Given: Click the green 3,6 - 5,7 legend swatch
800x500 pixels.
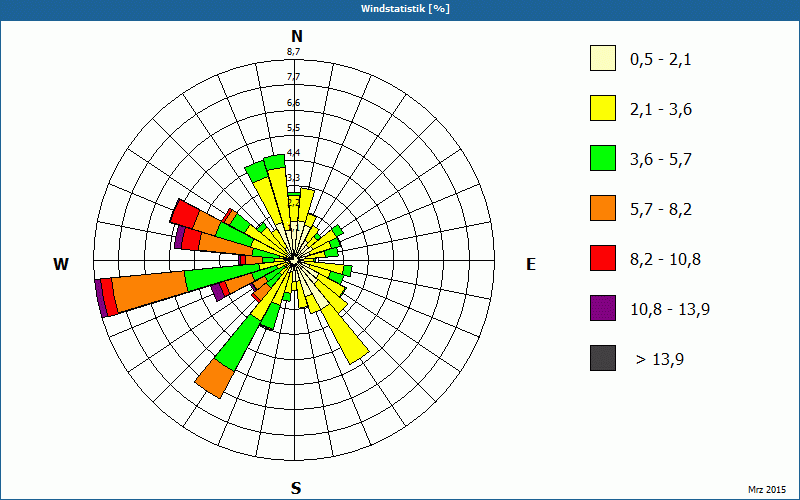Looking at the screenshot, I should tap(603, 158).
